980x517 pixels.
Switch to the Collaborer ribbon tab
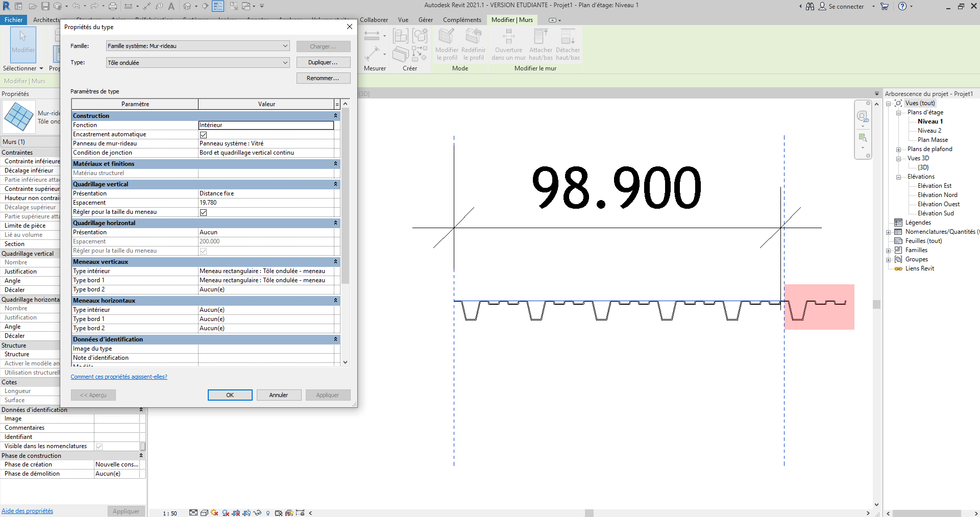coord(374,20)
